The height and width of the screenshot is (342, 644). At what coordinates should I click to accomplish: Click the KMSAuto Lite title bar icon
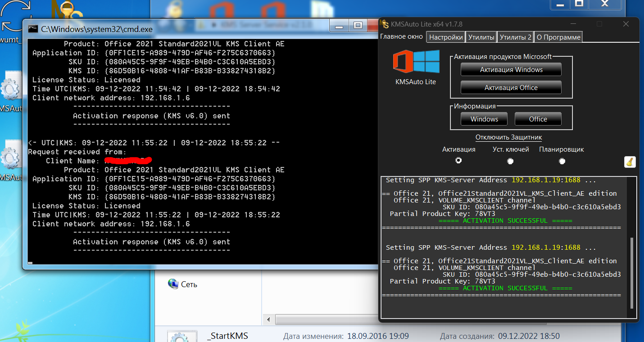[385, 24]
